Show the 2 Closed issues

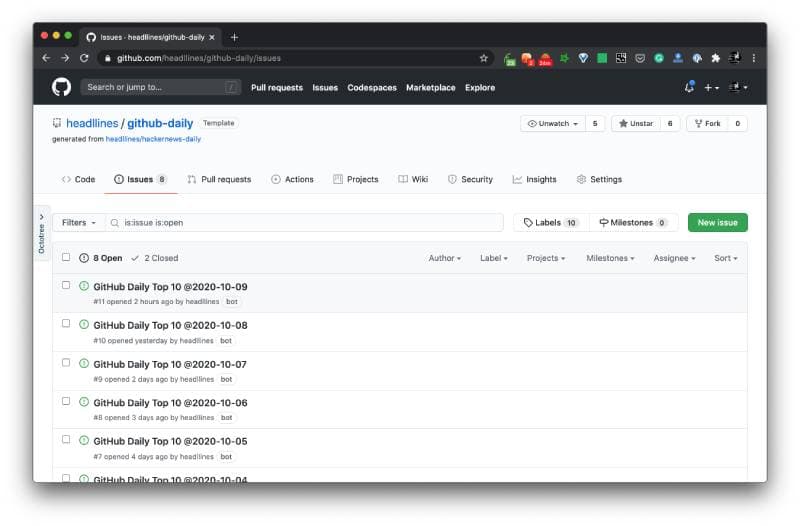[x=155, y=258]
